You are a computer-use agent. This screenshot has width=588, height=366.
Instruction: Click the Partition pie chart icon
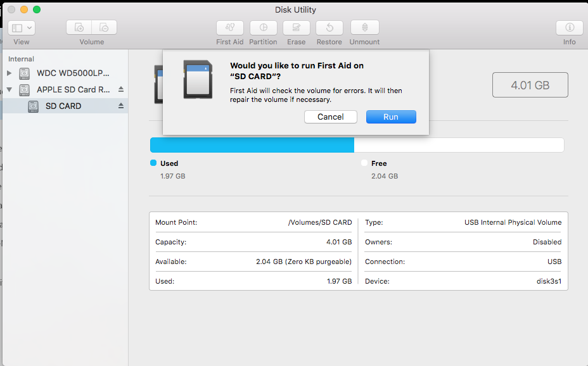pyautogui.click(x=264, y=28)
